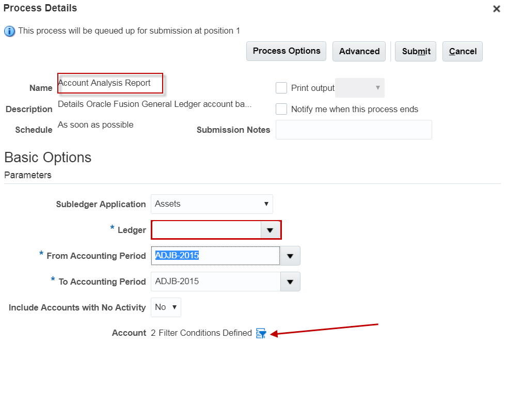Click the Submission Notes input field
Screen dimensions: 507x420
(354, 130)
